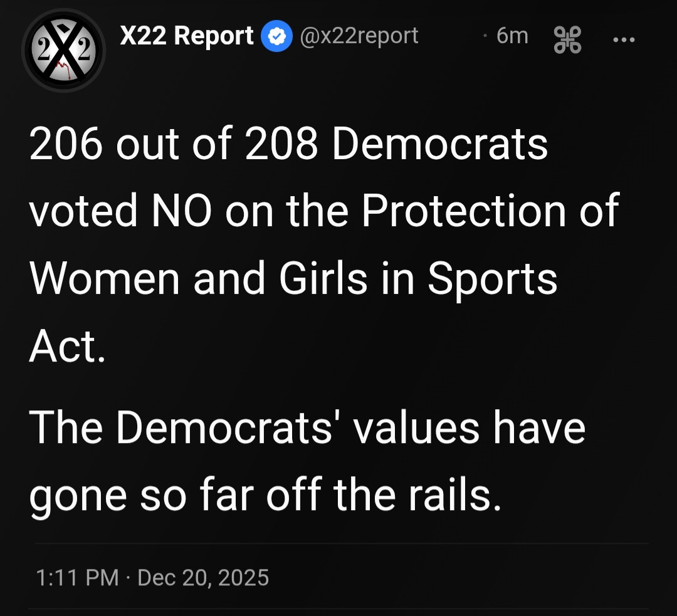
Task: Click the small dot separator before 6m
Action: [x=485, y=37]
